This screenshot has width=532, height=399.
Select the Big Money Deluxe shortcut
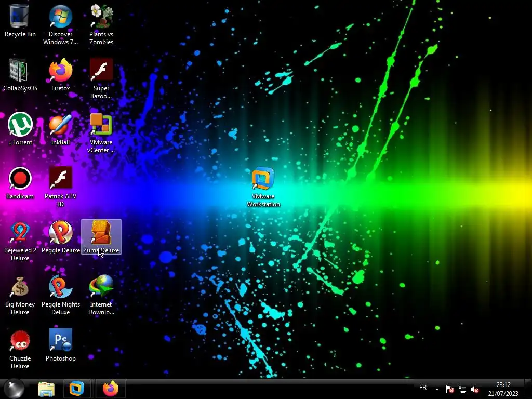click(x=20, y=295)
